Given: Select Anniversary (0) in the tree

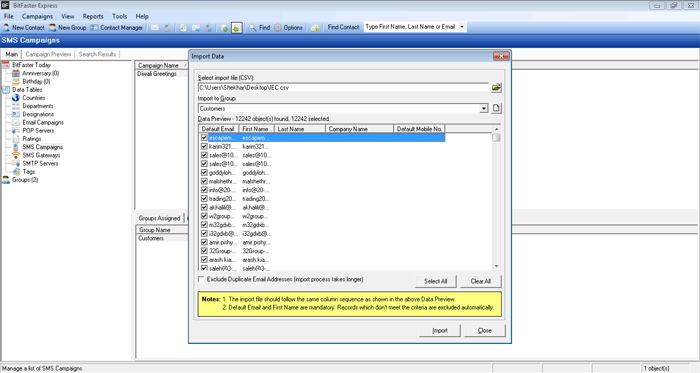Looking at the screenshot, I should point(35,73).
